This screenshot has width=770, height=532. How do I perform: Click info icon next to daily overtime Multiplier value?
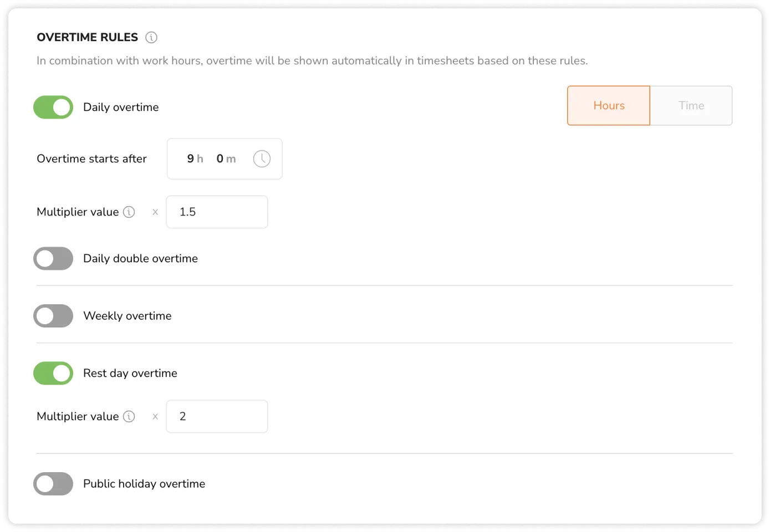coord(129,212)
